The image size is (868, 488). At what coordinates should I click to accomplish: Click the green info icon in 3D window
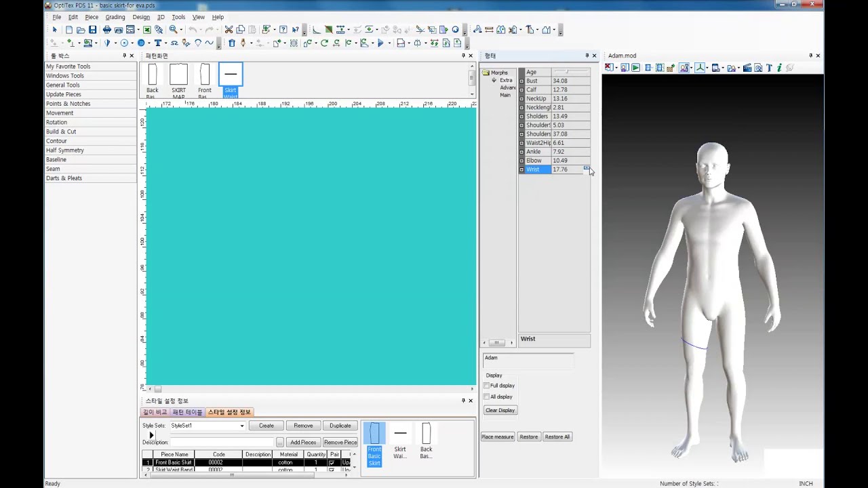pyautogui.click(x=779, y=68)
